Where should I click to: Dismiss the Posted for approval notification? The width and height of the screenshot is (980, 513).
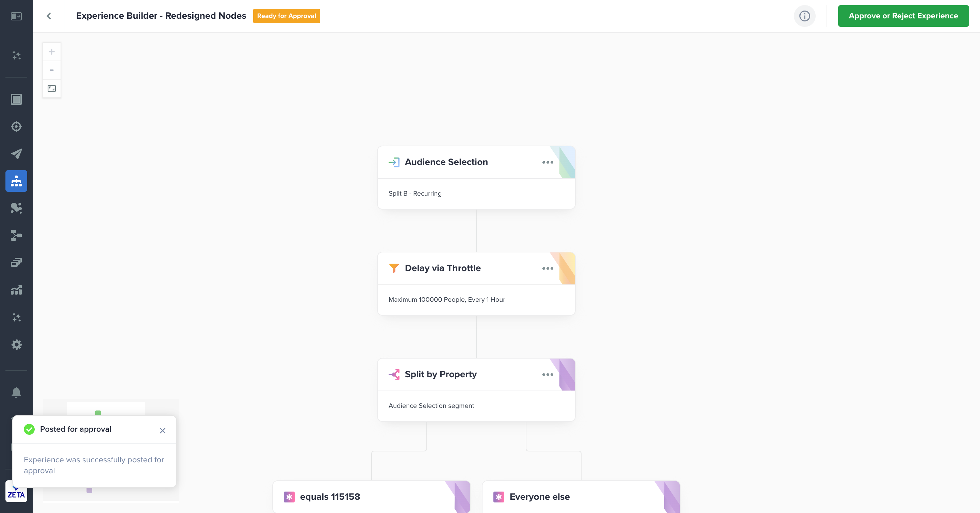pos(162,430)
